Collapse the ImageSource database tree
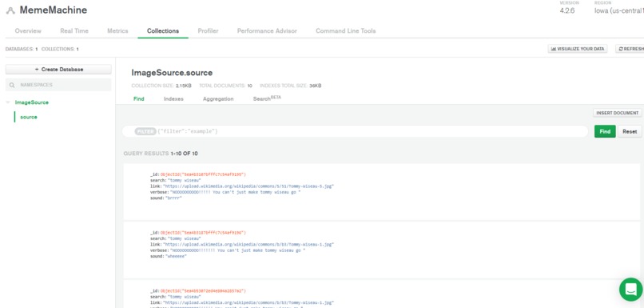644x308 pixels. (8, 102)
